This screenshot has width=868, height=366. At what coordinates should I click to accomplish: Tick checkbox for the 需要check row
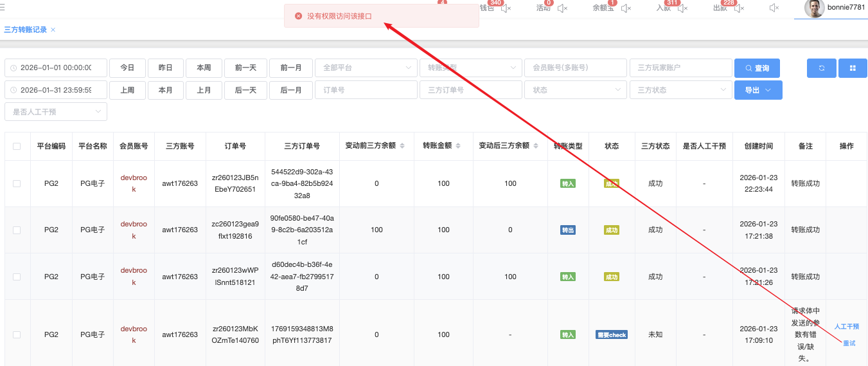(17, 334)
